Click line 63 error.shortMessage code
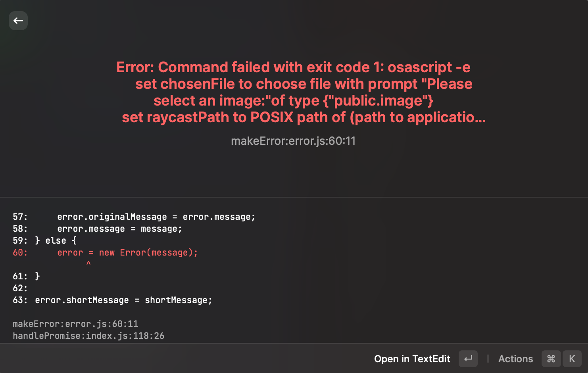Screen dimensions: 588x373 [x=124, y=300]
